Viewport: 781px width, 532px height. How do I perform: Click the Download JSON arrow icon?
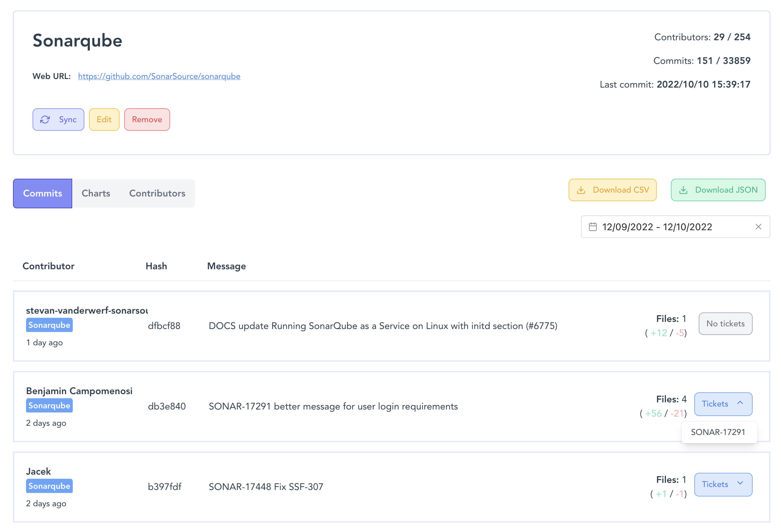pyautogui.click(x=683, y=190)
